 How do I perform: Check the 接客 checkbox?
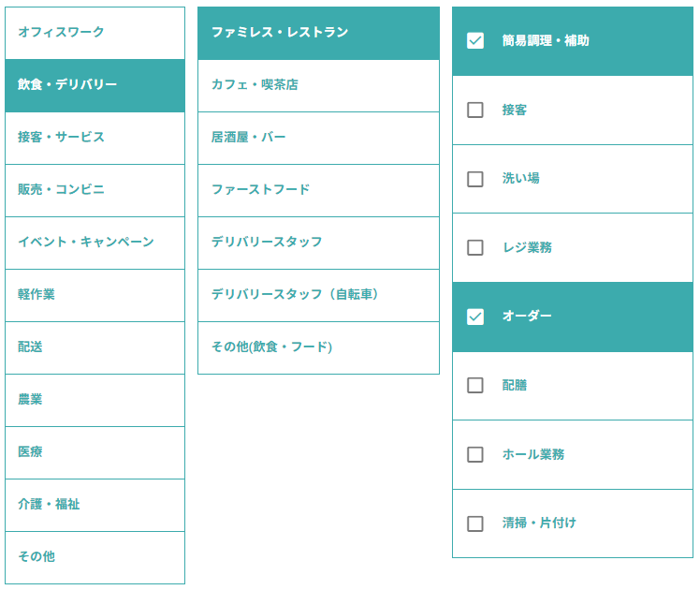coord(475,110)
